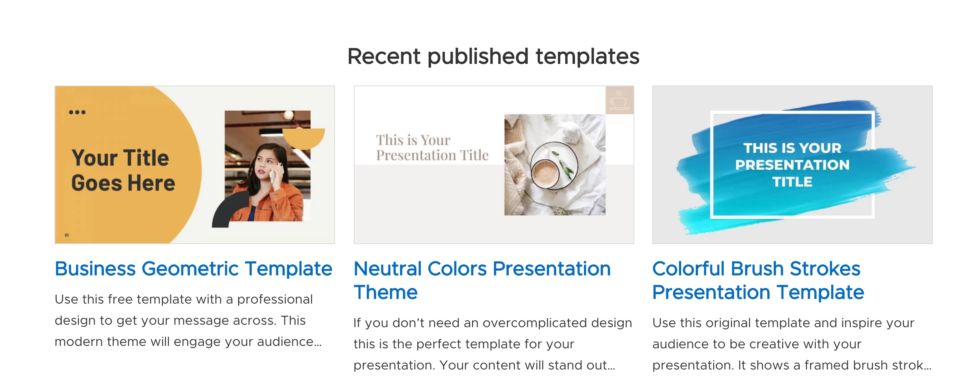Click the three dots on Business Geometric thumbnail

click(77, 112)
